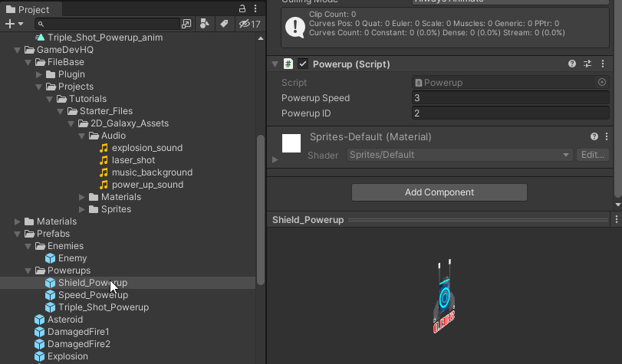Select the DamagedFire1 prefab icon
The width and height of the screenshot is (622, 364).
(39, 332)
